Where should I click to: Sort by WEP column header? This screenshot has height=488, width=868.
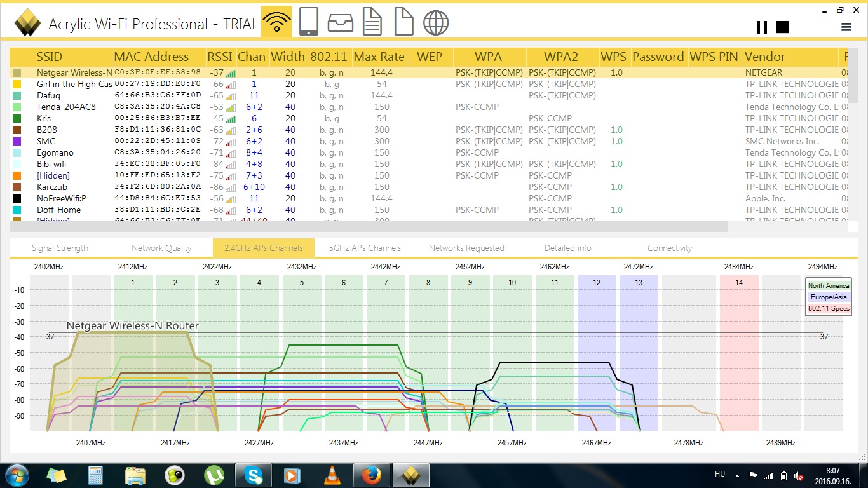point(430,57)
